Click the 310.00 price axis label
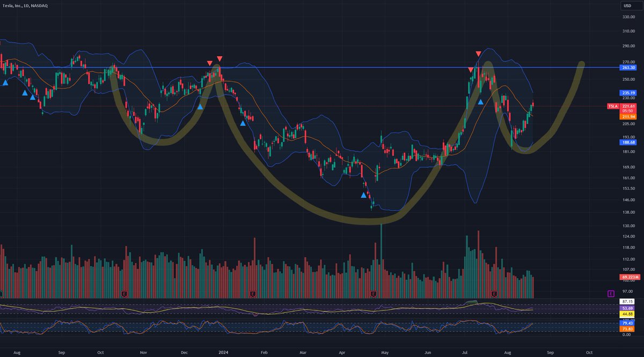644x357 pixels. coord(629,32)
